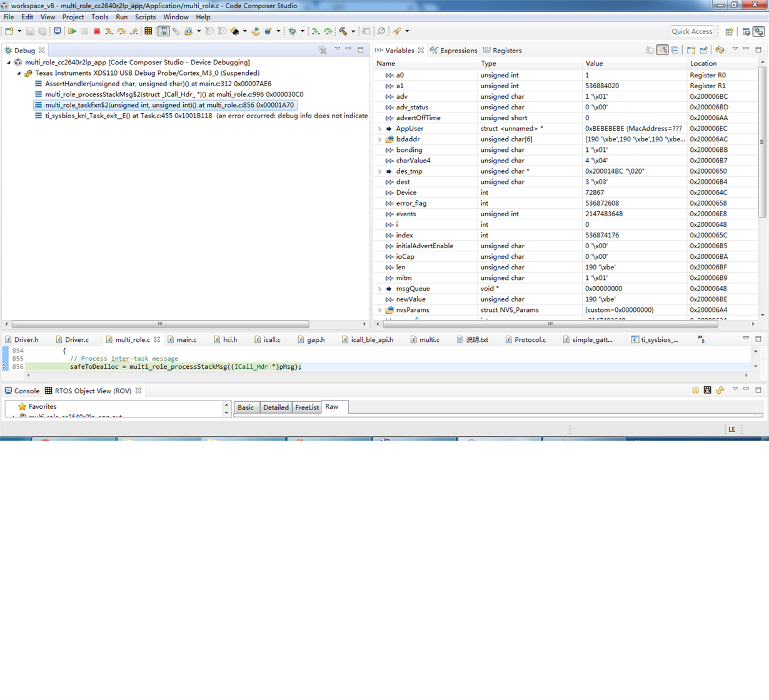Click the Step Into icon
This screenshot has width=769, height=700.
(x=108, y=31)
